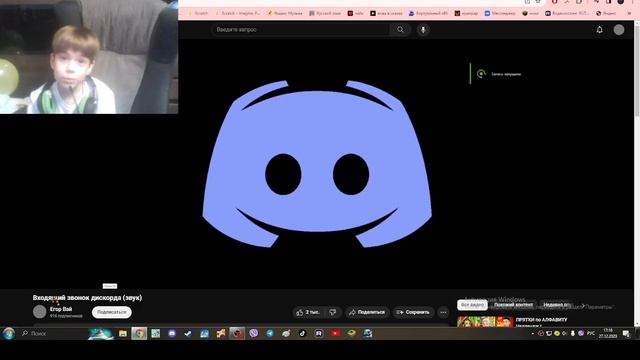This screenshot has height=360, width=640.
Task: Select the 'Похожий контент' filter chip
Action: click(x=513, y=305)
